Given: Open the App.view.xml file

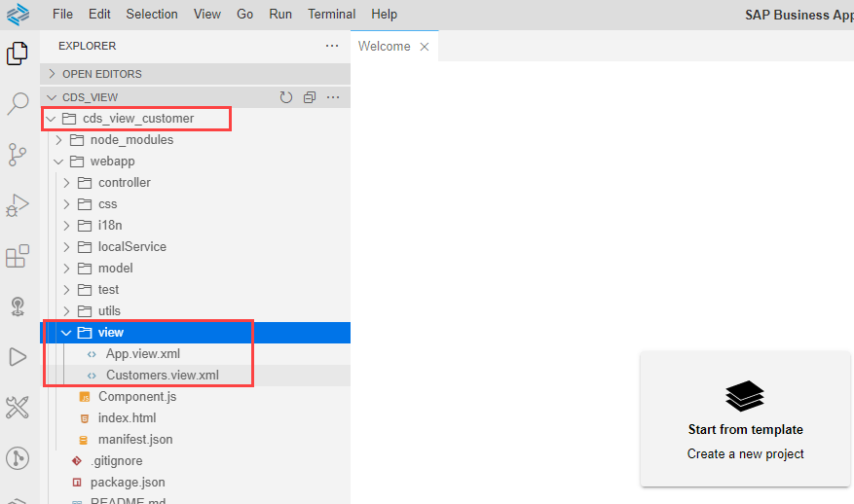Looking at the screenshot, I should click(142, 354).
